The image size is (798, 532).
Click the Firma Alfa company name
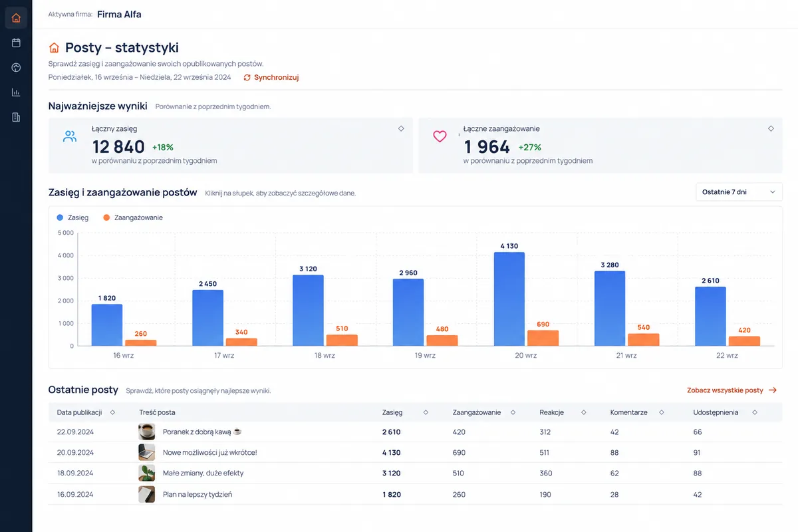coord(119,14)
